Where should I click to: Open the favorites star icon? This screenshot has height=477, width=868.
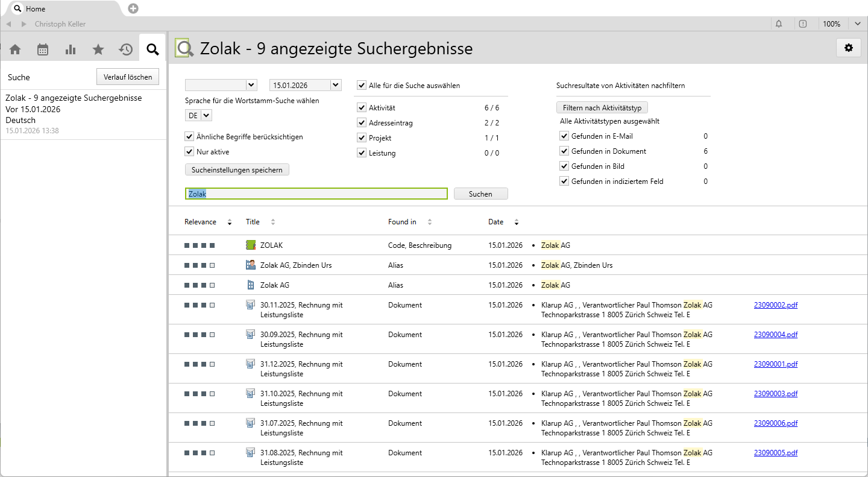[x=98, y=49]
